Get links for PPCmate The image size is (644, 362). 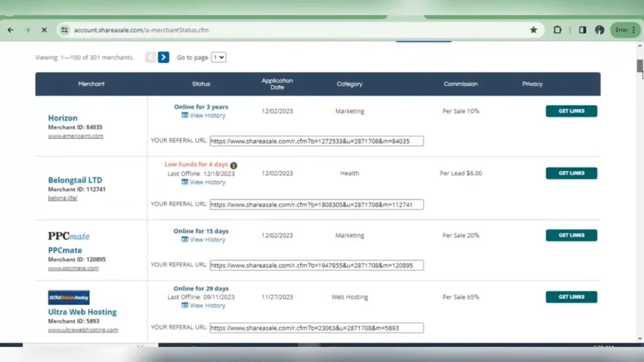click(571, 235)
